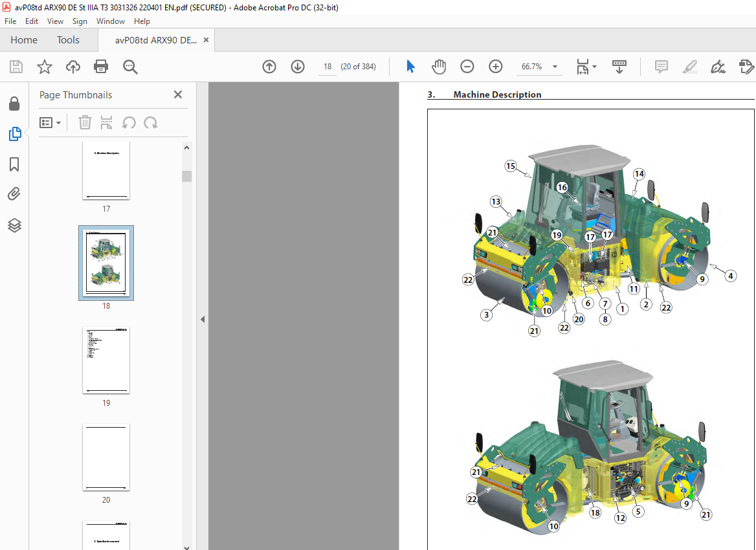The image size is (756, 550).
Task: Open the thumbnails Options dropdown
Action: pos(50,122)
